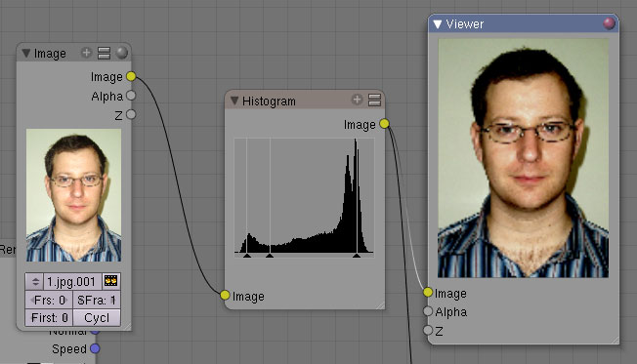
Task: Click the First: 0 field
Action: [49, 317]
